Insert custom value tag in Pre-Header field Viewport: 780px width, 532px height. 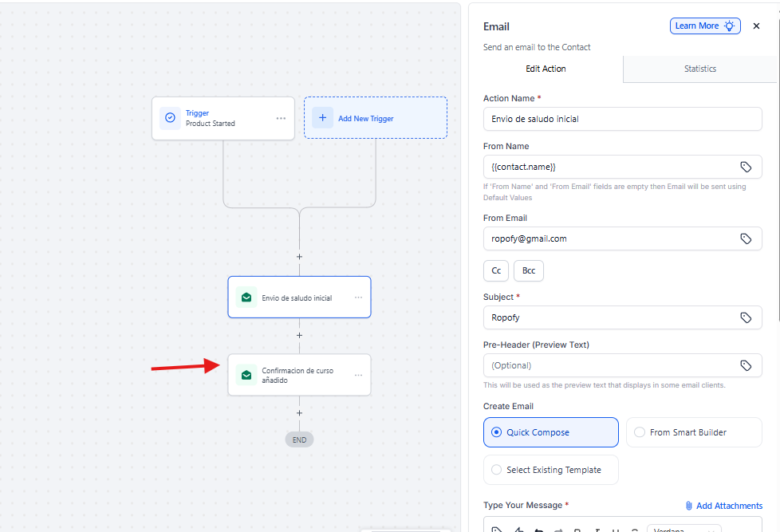tap(746, 365)
